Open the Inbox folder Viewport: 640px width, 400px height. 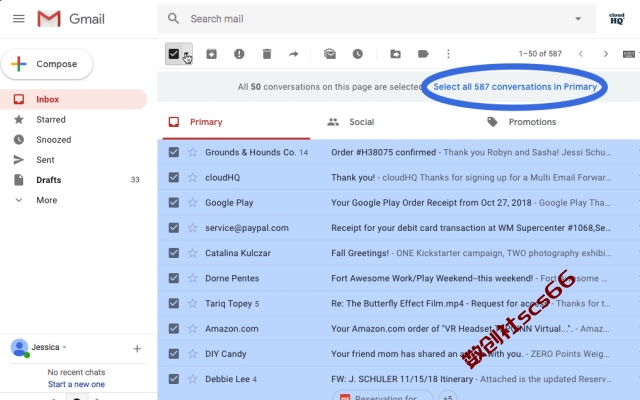click(x=73, y=99)
